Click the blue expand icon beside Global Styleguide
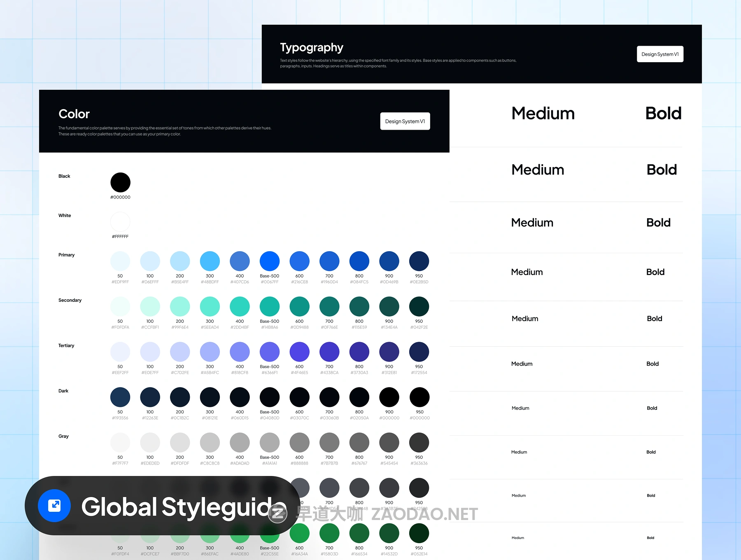The image size is (741, 560). click(54, 506)
